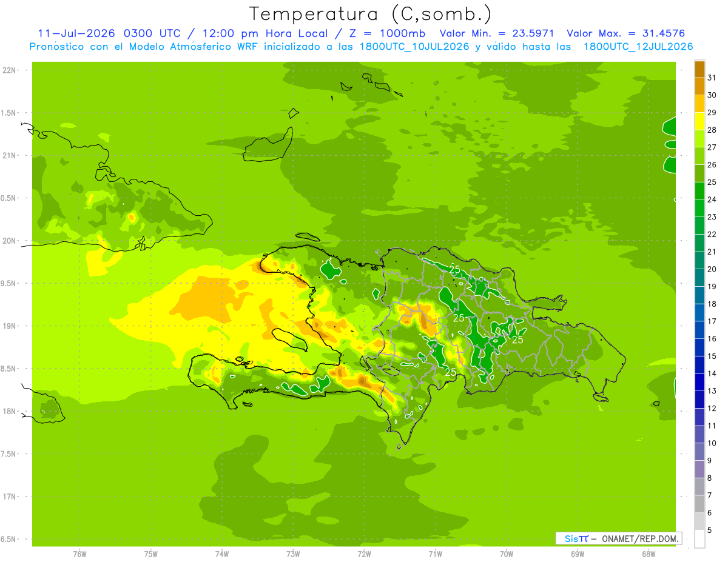The height and width of the screenshot is (562, 728).
Task: Click latitude axis label "6.5N"
Action: (9, 539)
